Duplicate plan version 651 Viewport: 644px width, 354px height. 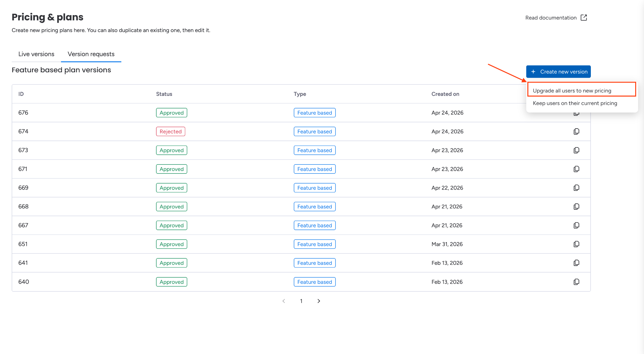(x=576, y=244)
